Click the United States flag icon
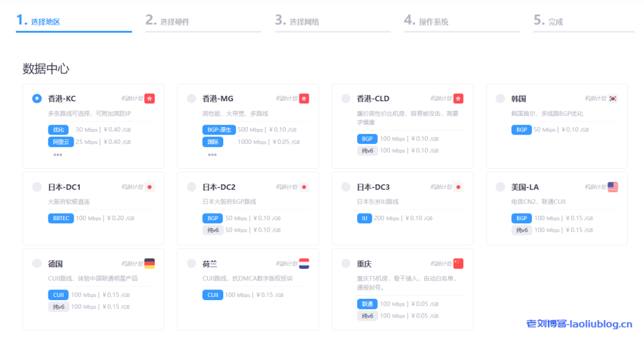The height and width of the screenshot is (341, 644). (613, 187)
